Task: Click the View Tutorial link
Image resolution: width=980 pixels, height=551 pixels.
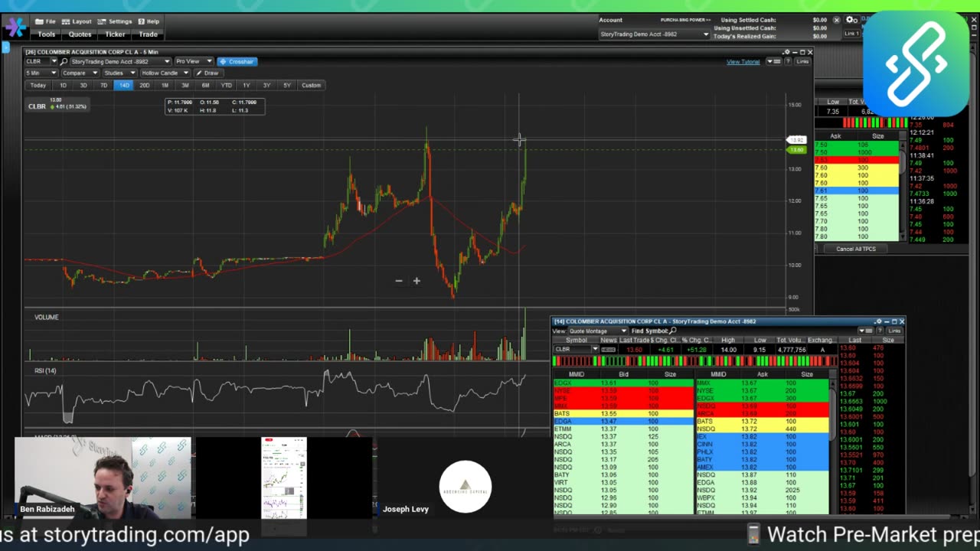Action: 743,61
